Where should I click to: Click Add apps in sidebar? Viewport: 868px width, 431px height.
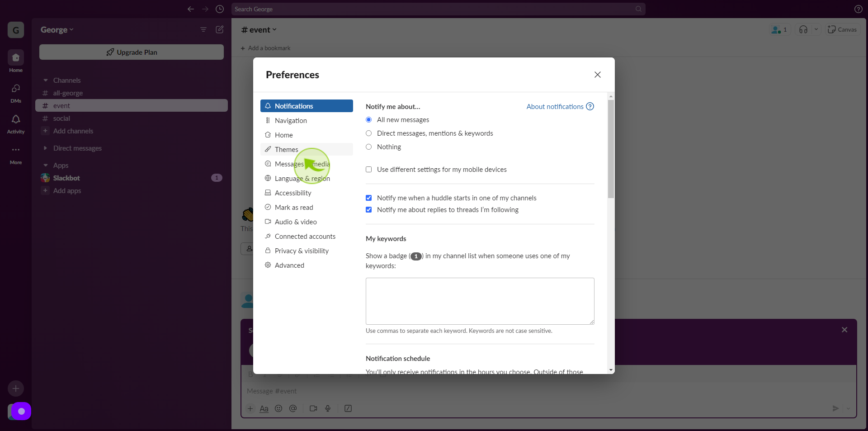tap(132, 190)
